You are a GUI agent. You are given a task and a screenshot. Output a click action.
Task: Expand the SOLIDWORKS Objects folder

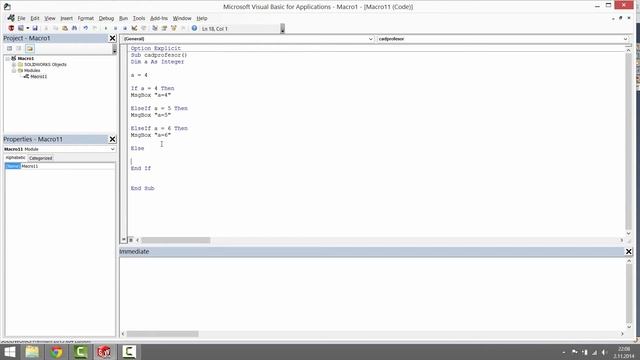14,64
